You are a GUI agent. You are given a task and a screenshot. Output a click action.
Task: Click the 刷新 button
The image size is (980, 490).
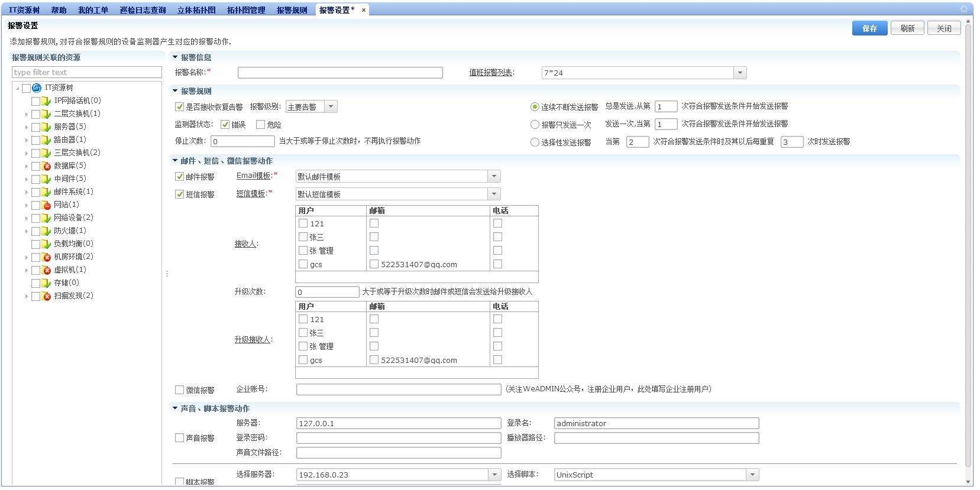point(907,28)
